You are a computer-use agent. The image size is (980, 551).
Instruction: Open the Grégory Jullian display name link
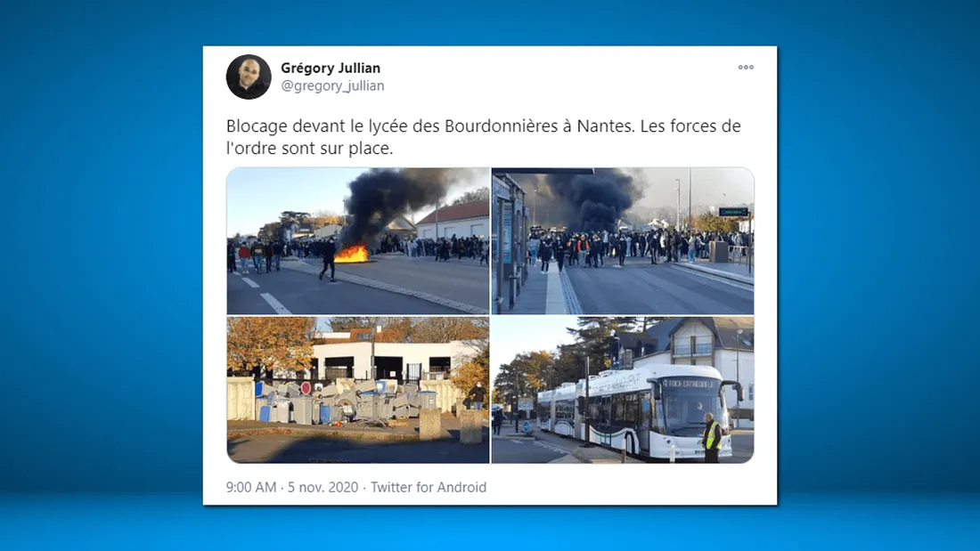[330, 68]
